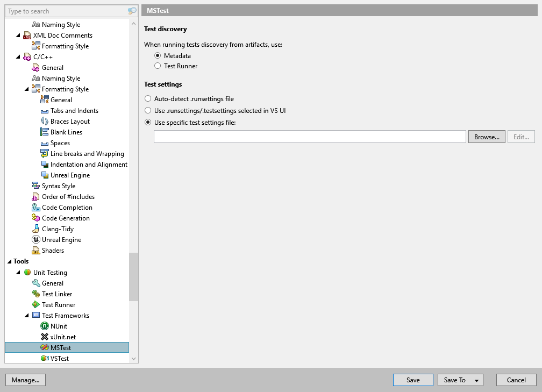542x392 pixels.
Task: Open Code Completion settings icon
Action: 37,207
